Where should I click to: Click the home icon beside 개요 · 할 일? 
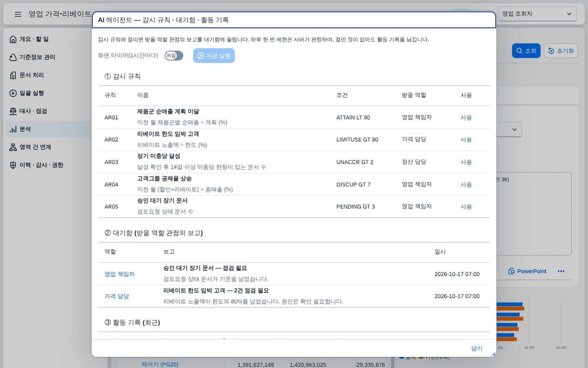pyautogui.click(x=13, y=39)
